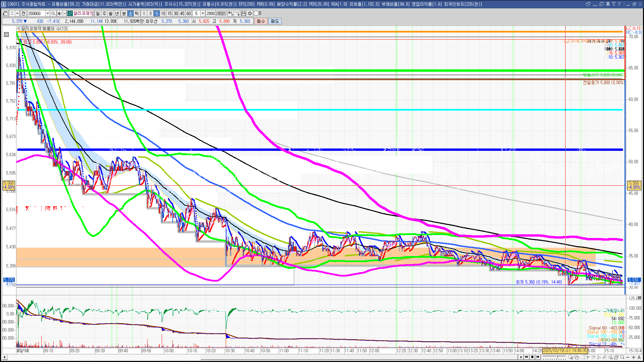The image size is (644, 362).
Task: Open chart settings gear icon
Action: (250, 13)
